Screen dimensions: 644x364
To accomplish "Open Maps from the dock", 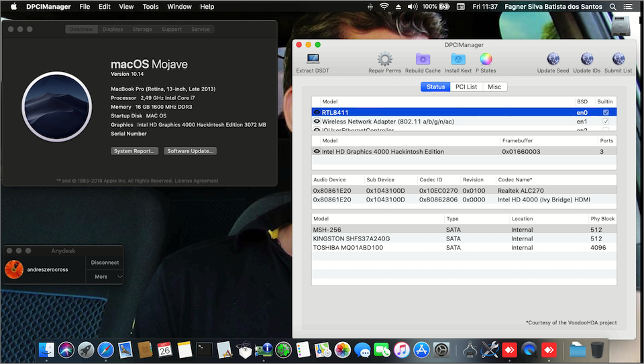I will coord(323,350).
